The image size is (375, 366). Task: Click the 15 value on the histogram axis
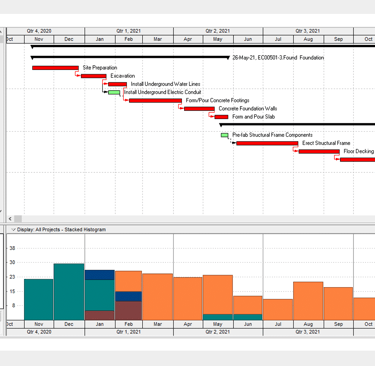tap(12, 292)
